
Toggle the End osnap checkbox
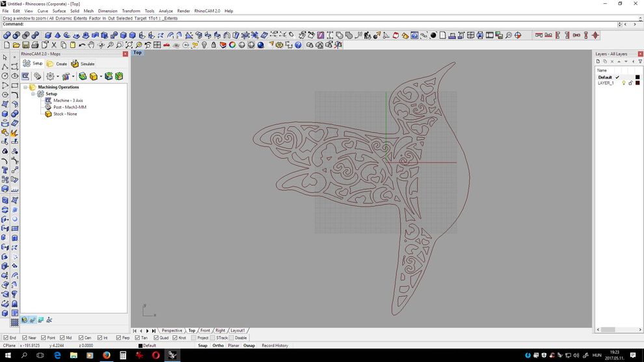coord(6,338)
